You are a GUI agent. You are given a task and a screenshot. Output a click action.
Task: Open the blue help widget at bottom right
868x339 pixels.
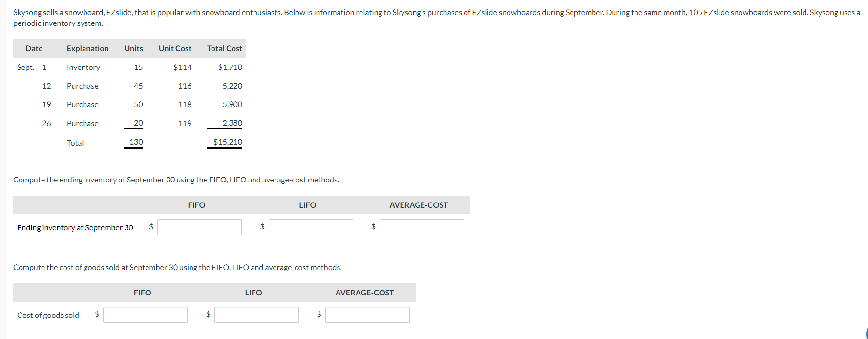(x=865, y=333)
